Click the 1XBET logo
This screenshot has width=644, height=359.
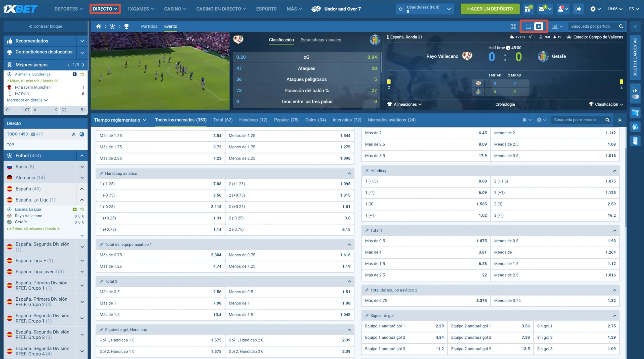tap(20, 9)
